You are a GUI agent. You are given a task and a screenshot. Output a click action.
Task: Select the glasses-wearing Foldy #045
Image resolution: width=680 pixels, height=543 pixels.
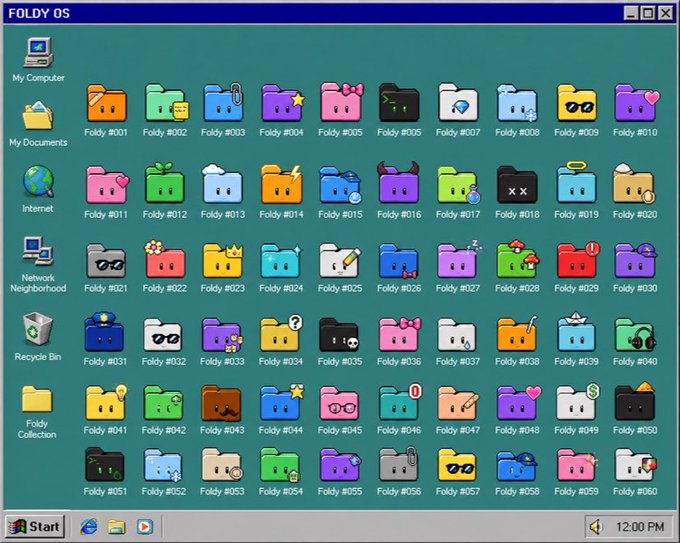[340, 404]
